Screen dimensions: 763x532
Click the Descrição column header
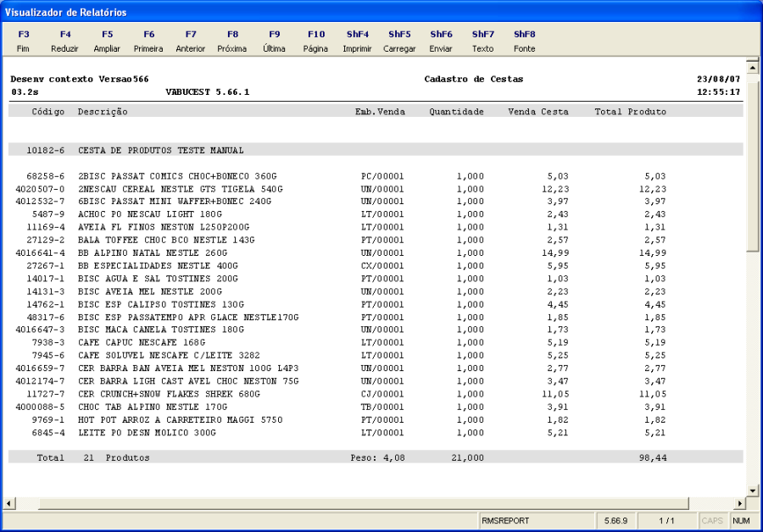click(103, 111)
